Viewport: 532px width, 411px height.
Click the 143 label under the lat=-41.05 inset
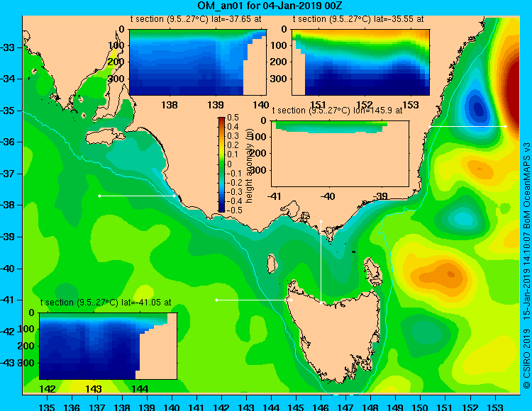click(x=94, y=389)
